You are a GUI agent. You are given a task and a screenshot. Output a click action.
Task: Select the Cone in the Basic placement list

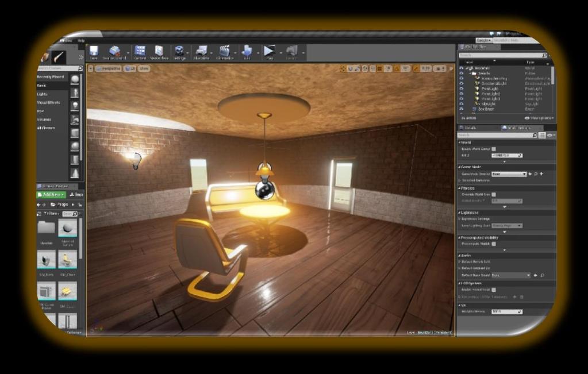(75, 173)
